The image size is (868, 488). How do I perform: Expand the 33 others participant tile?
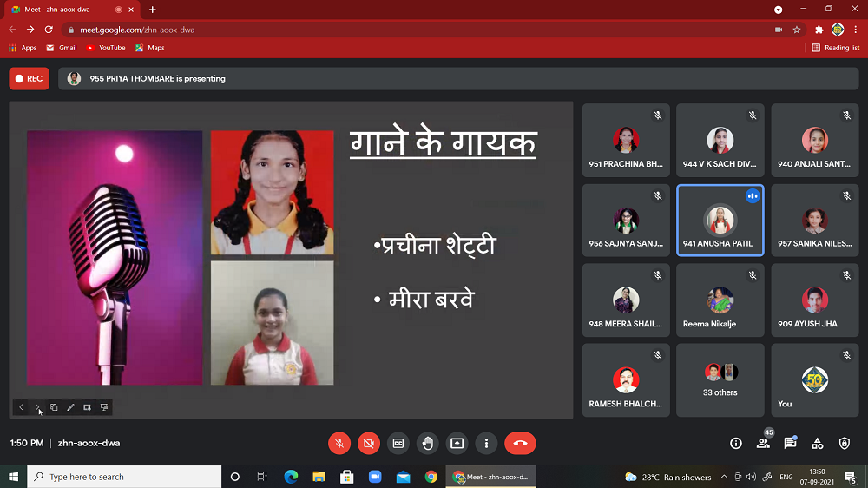coord(720,379)
